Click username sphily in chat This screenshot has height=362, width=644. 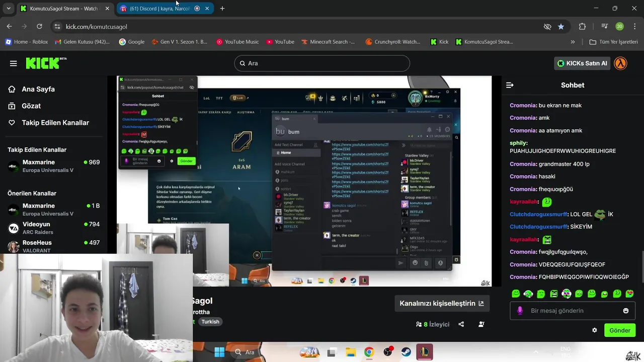[x=519, y=143]
